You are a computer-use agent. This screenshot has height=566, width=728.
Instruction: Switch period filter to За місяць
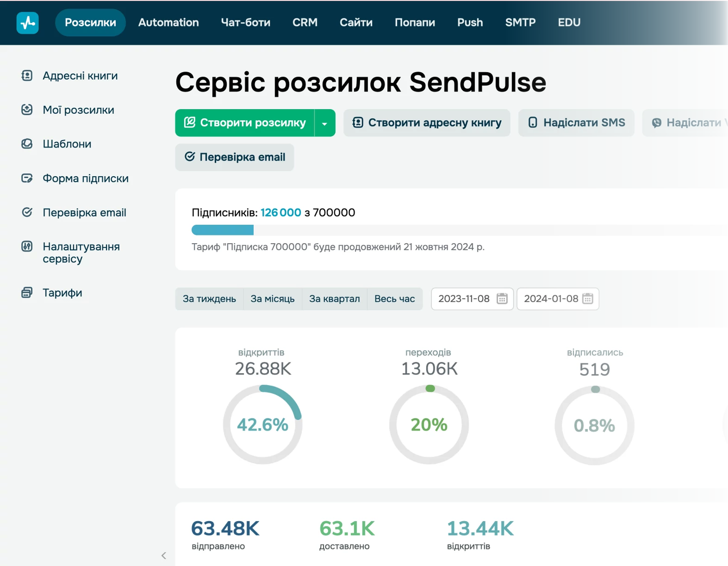pyautogui.click(x=272, y=299)
